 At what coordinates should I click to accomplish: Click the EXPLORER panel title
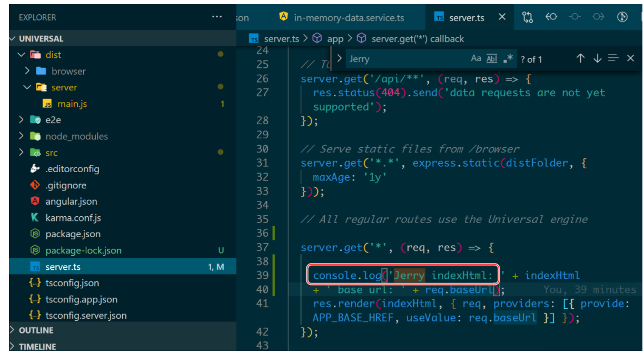point(37,17)
